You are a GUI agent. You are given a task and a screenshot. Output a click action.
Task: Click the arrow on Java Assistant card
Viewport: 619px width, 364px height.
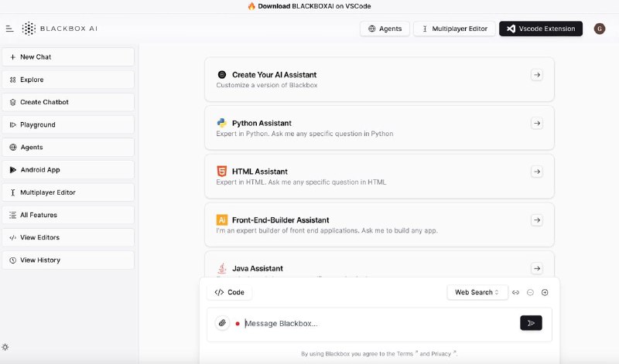536,269
